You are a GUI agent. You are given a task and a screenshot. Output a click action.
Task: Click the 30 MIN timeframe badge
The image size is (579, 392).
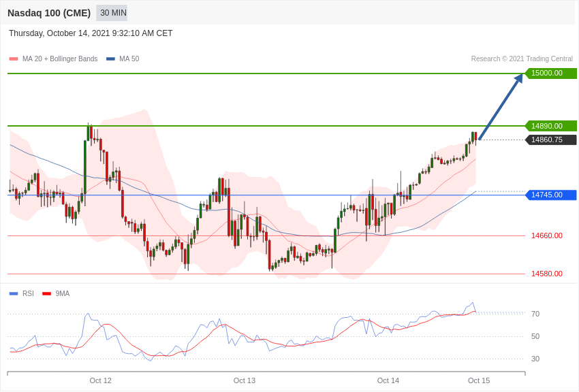112,13
